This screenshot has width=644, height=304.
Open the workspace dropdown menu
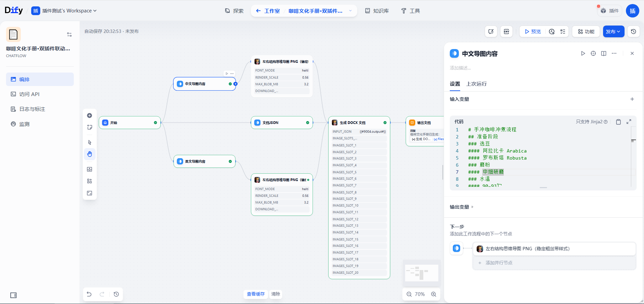pyautogui.click(x=64, y=11)
